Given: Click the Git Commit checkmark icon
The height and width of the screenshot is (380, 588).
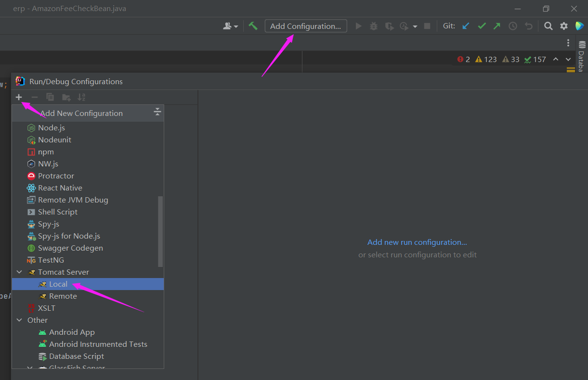Looking at the screenshot, I should click(482, 26).
